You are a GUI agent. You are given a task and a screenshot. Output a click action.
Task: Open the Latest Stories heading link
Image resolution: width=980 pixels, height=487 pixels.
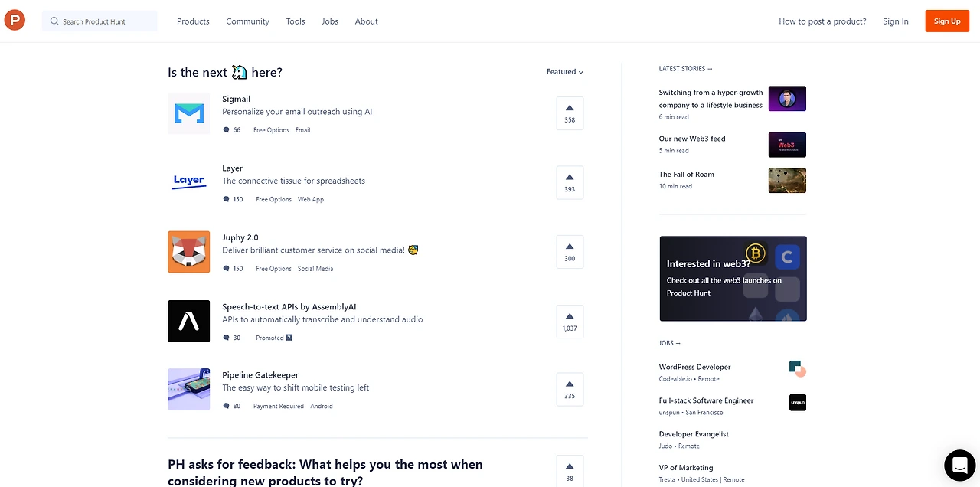(x=685, y=69)
